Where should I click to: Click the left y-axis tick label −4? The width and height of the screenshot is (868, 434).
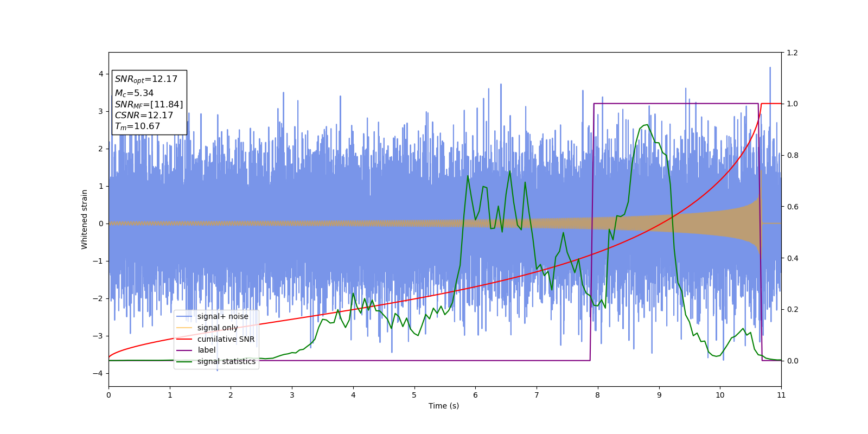[98, 373]
